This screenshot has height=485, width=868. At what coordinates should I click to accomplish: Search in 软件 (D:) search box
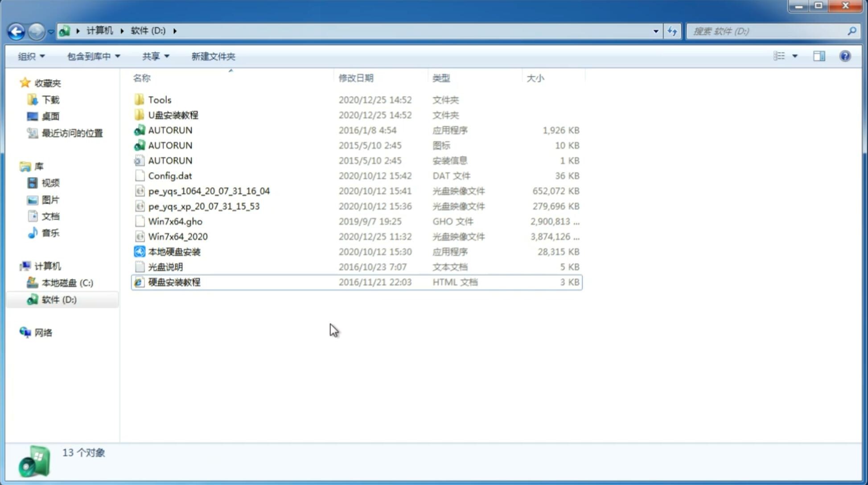(769, 31)
